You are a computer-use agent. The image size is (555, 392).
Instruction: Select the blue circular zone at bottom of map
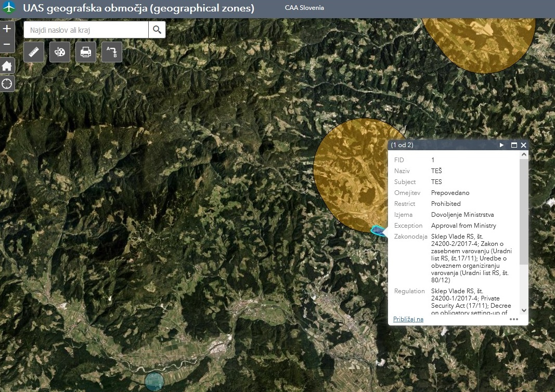[x=153, y=382]
